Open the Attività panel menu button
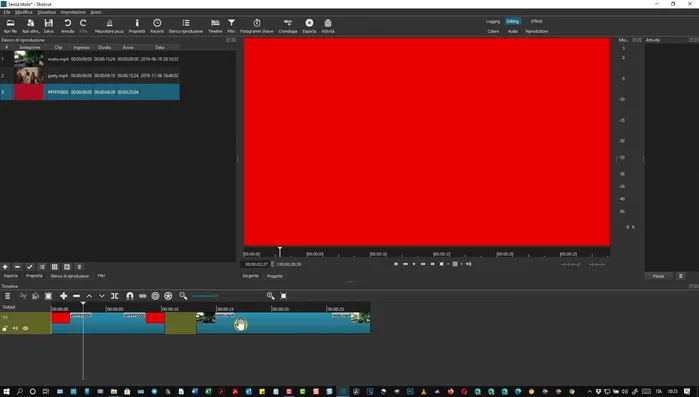 [681, 276]
